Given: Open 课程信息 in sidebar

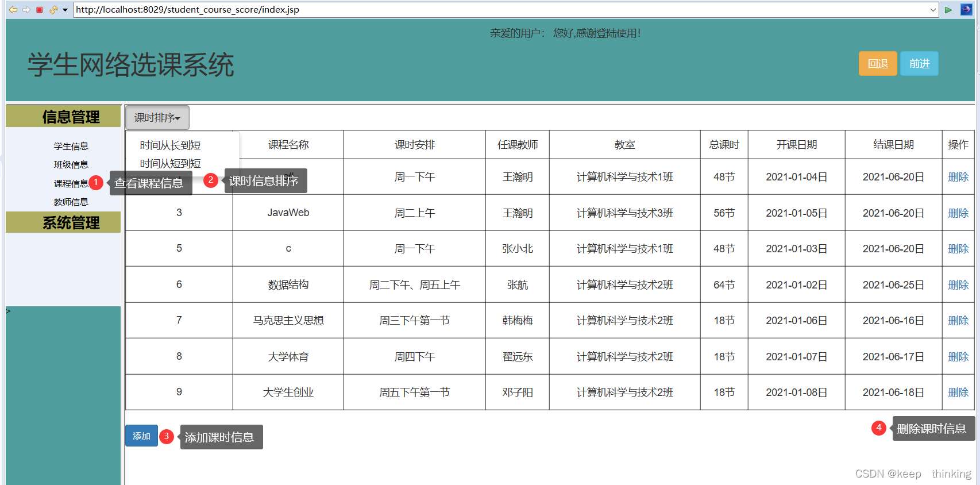Looking at the screenshot, I should 71,183.
